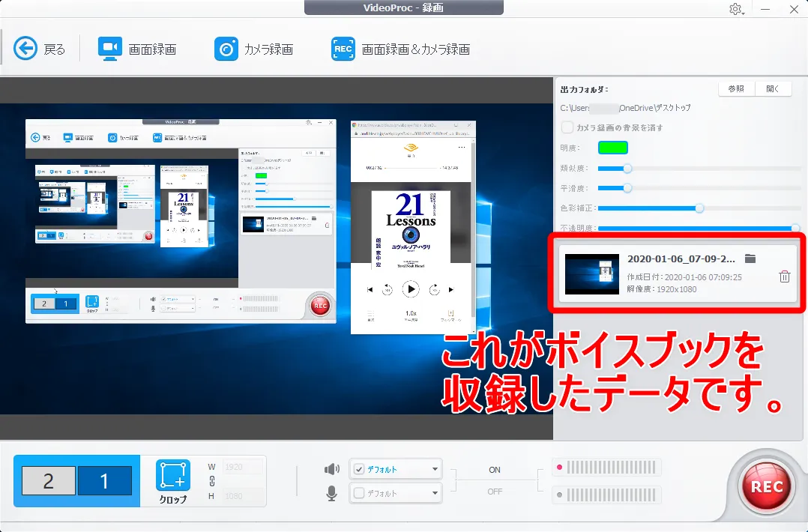Adjust the 色彩補正 slider handle
Screen dimensions: 808x532
[x=699, y=208]
